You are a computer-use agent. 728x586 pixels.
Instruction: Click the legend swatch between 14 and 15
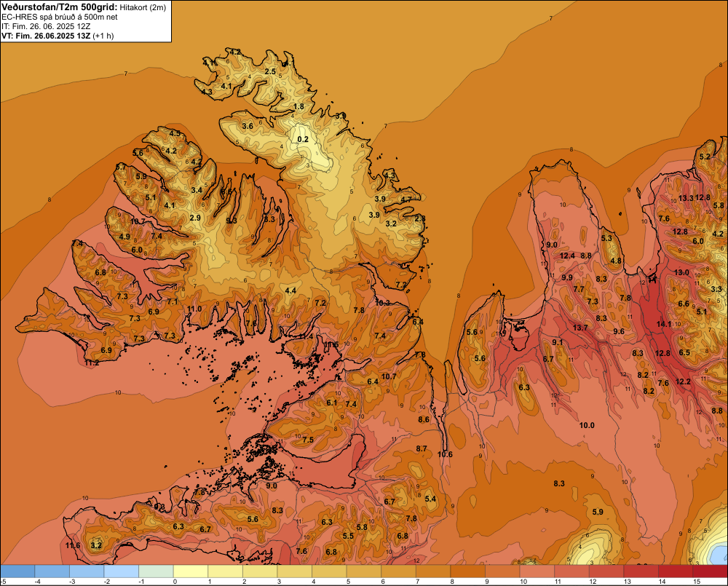[675, 571]
